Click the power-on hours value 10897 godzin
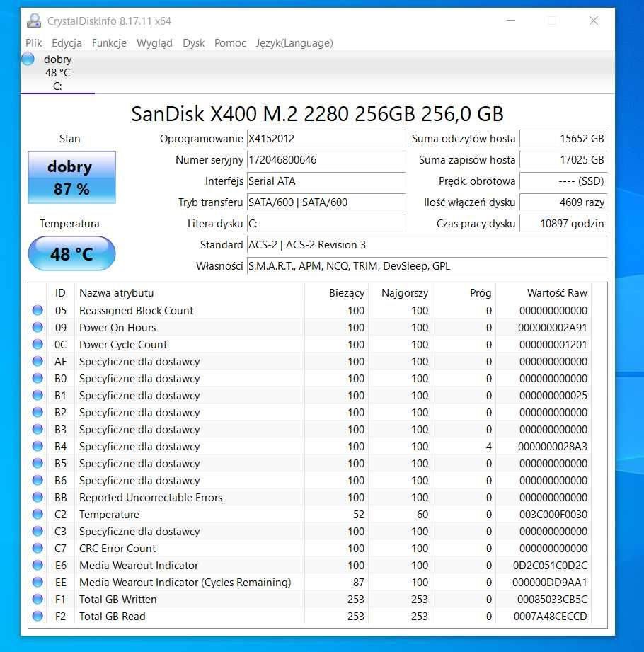 pos(563,224)
